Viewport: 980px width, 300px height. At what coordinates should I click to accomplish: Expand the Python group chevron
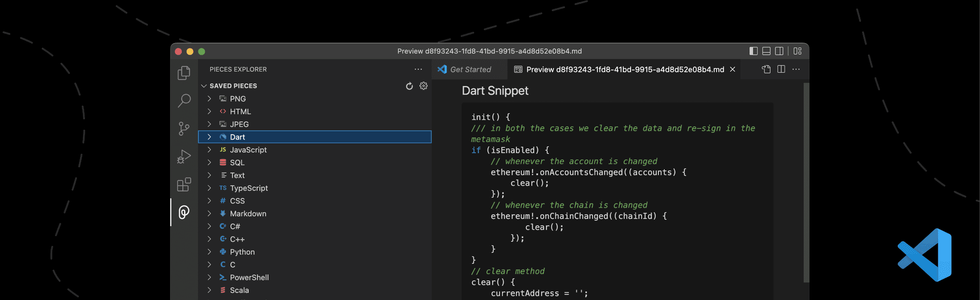(209, 252)
